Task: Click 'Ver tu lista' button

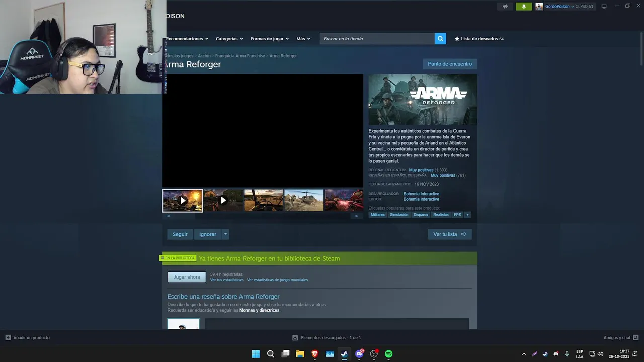Action: [x=450, y=234]
